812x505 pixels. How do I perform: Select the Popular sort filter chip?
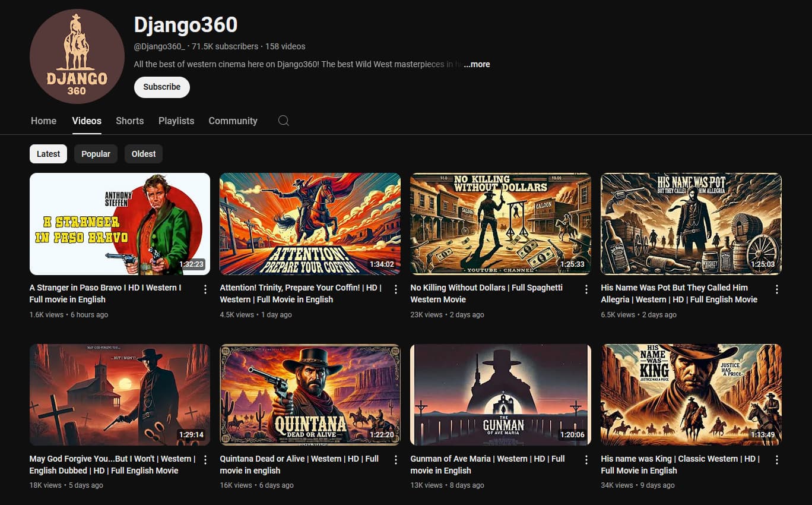click(x=96, y=154)
